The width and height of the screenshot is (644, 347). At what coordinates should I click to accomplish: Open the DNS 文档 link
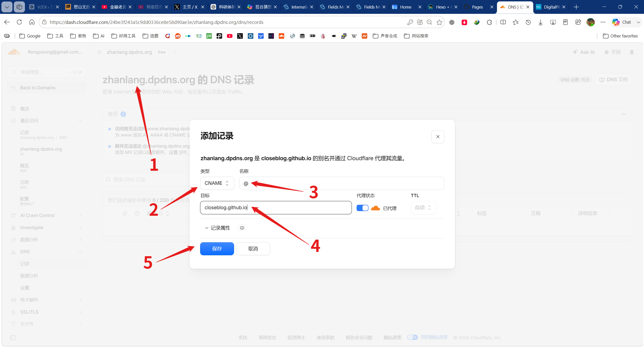pos(614,80)
